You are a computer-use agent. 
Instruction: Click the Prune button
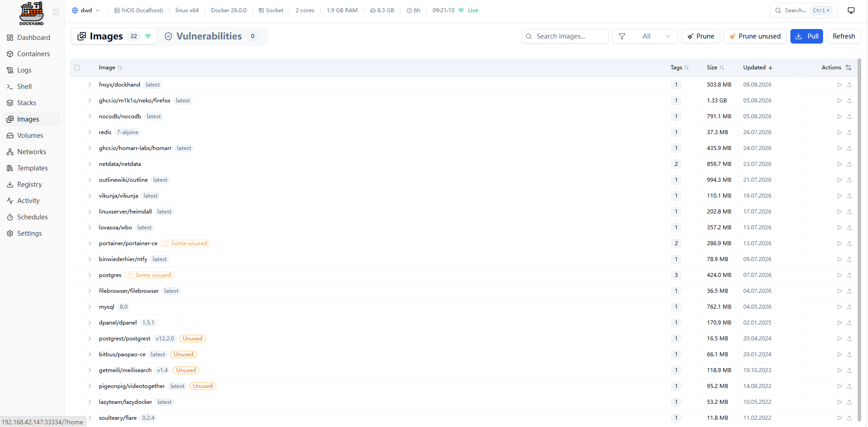point(701,36)
